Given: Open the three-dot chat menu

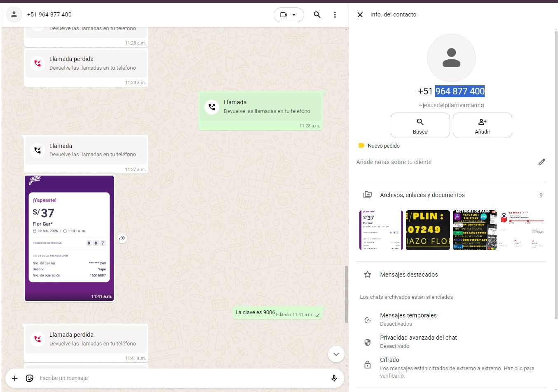Looking at the screenshot, I should click(335, 15).
